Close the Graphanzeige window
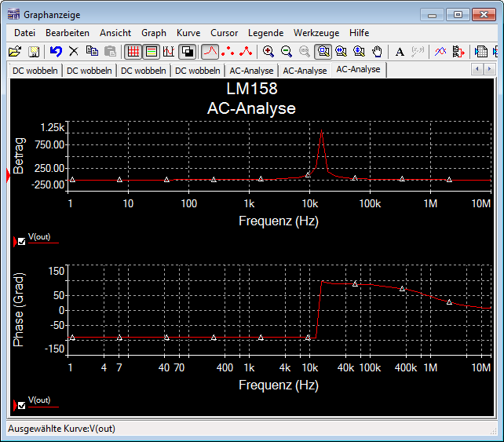 [x=484, y=14]
